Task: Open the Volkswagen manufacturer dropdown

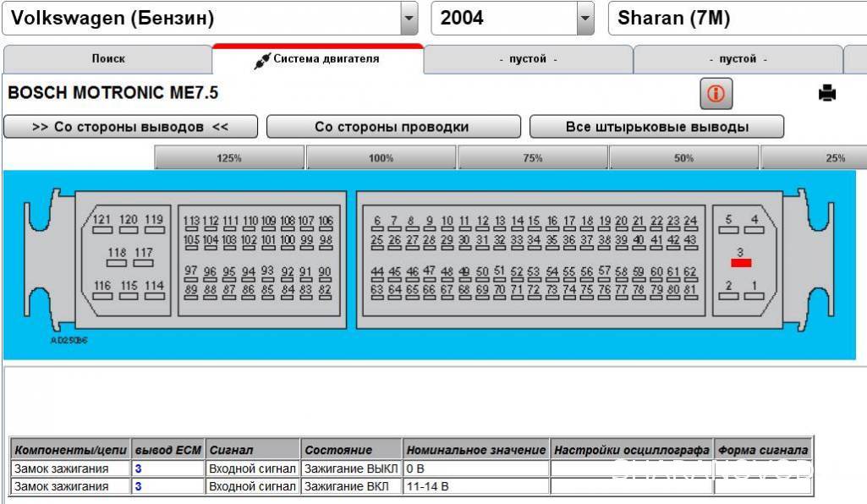Action: (x=409, y=18)
